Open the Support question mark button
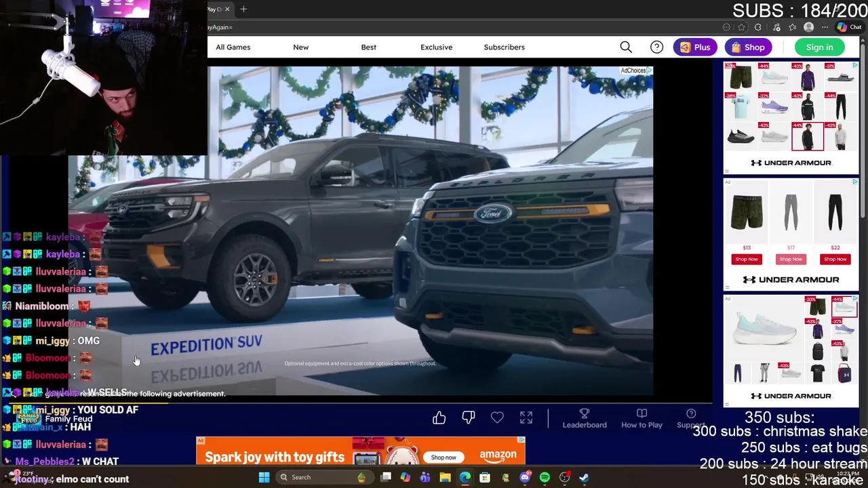Viewport: 868px width, 488px height. [691, 418]
